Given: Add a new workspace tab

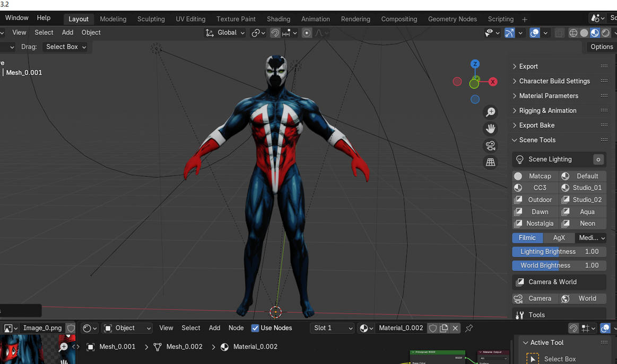Looking at the screenshot, I should click(x=525, y=19).
